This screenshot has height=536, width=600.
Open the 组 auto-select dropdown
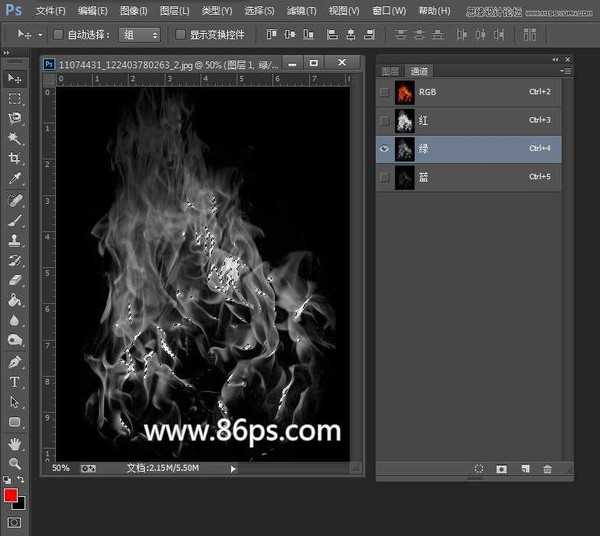pos(140,34)
